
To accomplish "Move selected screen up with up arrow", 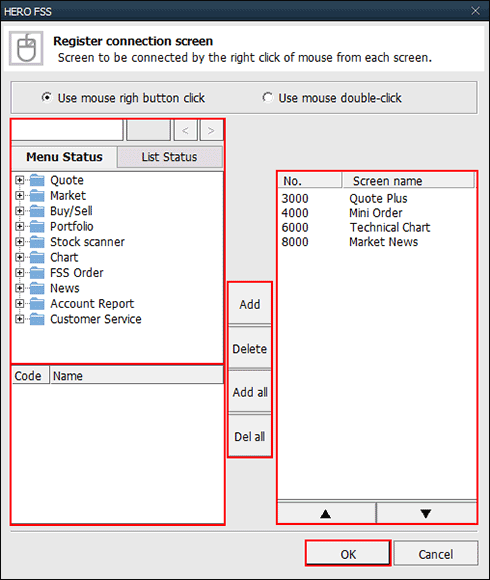I will point(326,513).
